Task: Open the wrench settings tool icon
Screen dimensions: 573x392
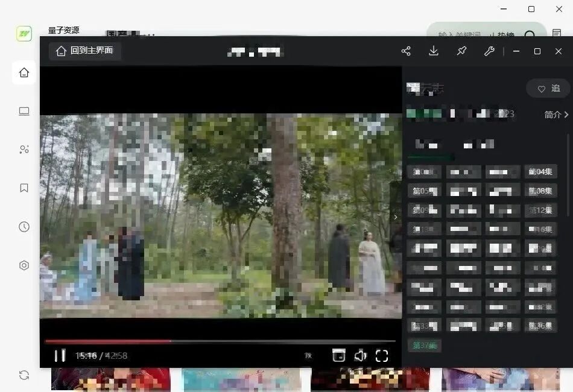Action: tap(489, 51)
